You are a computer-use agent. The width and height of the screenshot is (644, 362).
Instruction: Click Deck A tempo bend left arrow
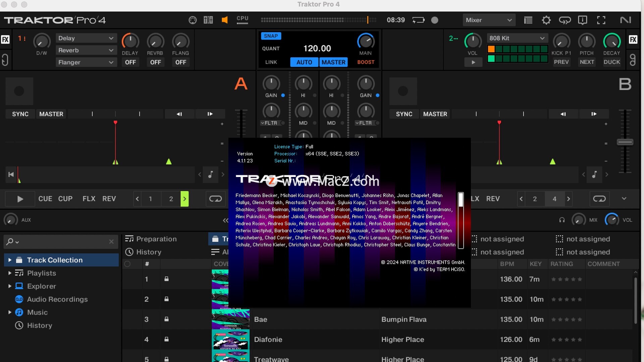tap(179, 114)
